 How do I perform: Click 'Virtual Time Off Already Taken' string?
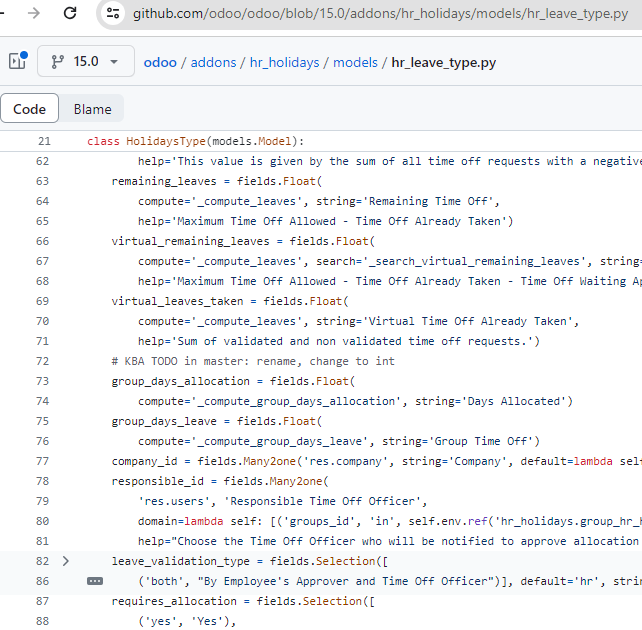click(x=470, y=321)
